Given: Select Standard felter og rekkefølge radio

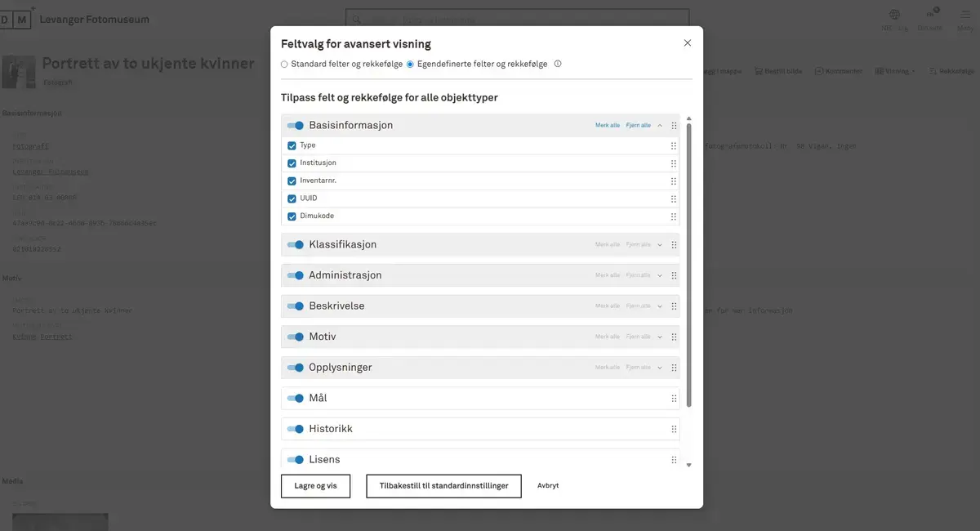Looking at the screenshot, I should coord(284,64).
